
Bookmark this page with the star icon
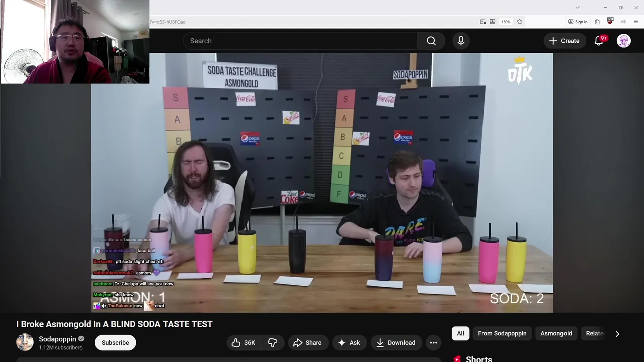pyautogui.click(x=519, y=22)
